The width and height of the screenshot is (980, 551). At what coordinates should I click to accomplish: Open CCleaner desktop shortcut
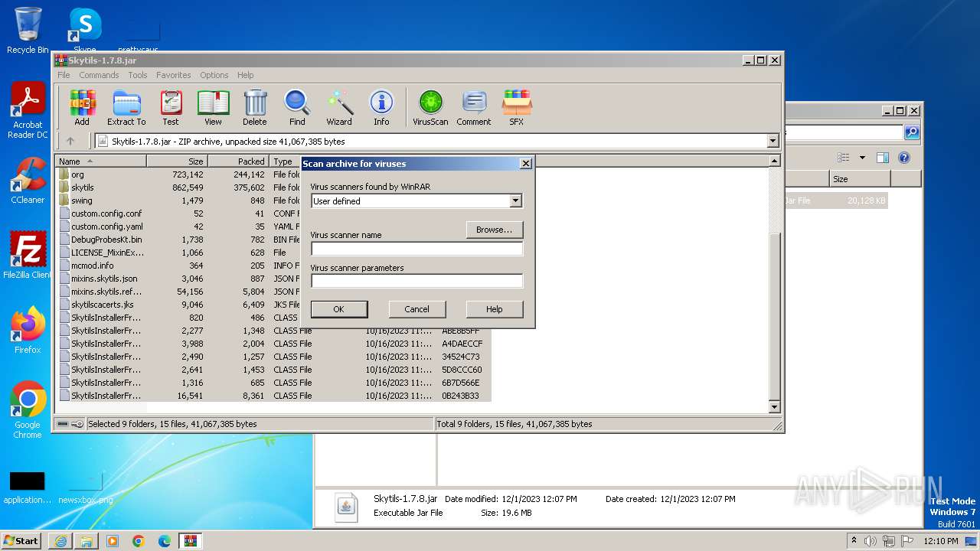coord(28,181)
